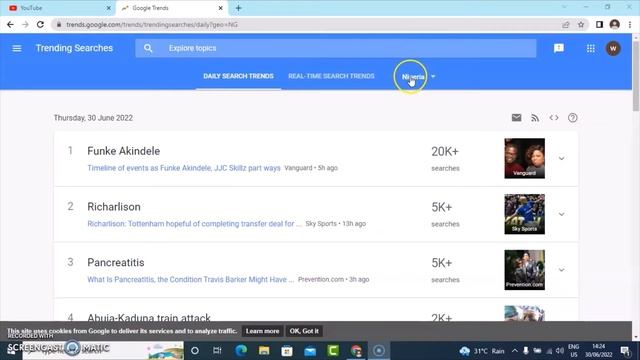640x360 pixels.
Task: Open Chrome three-dot menu
Action: click(x=630, y=24)
